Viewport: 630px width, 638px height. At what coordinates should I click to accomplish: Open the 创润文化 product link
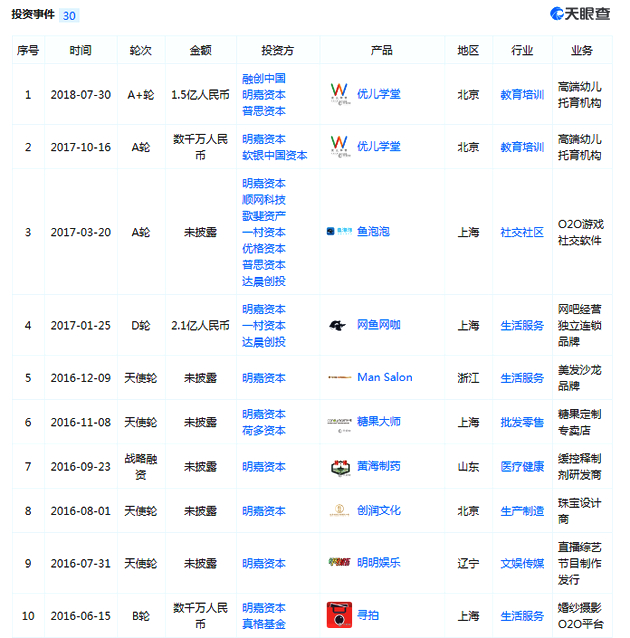click(378, 510)
